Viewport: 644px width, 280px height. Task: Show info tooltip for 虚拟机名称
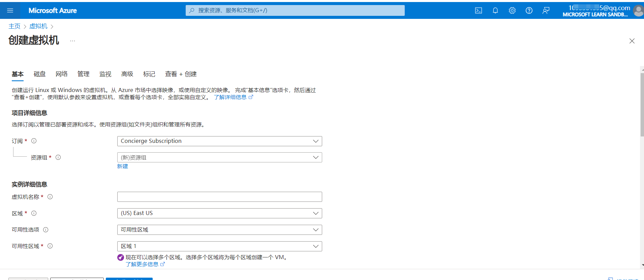click(50, 197)
